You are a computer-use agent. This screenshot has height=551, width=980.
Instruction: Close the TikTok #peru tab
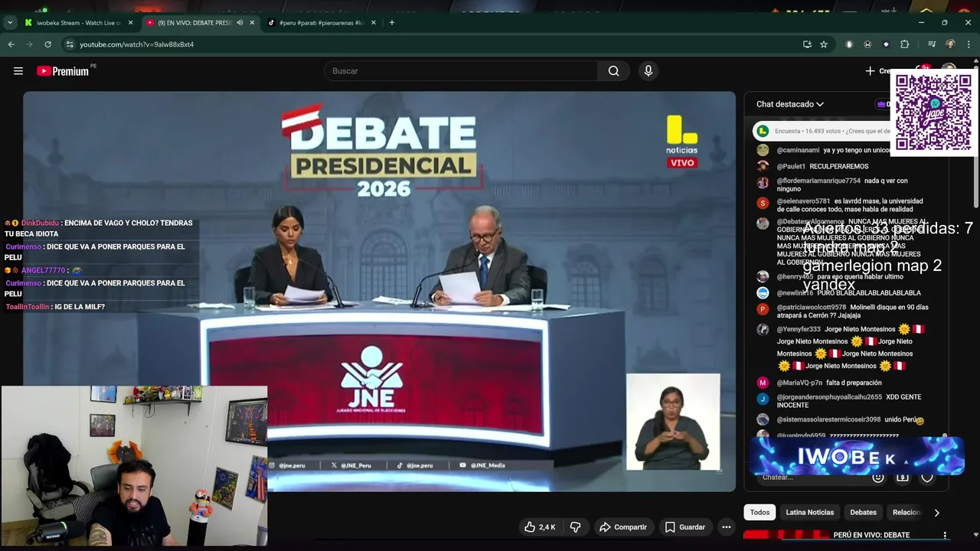click(x=374, y=23)
